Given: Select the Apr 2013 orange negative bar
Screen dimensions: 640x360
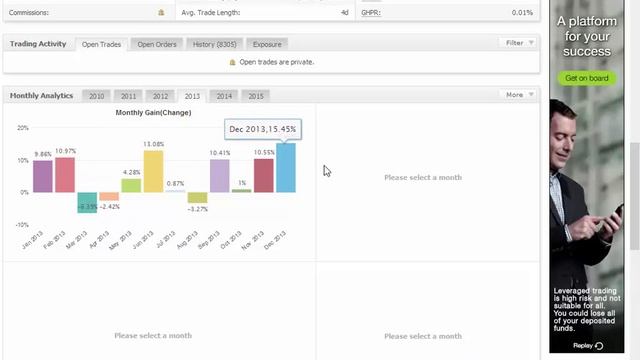Looking at the screenshot, I should (x=109, y=196).
